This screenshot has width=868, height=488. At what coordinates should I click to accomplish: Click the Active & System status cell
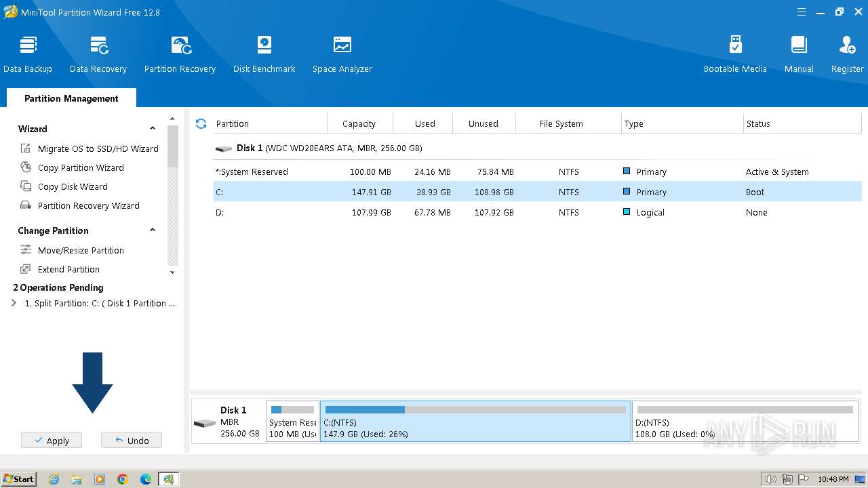point(777,172)
